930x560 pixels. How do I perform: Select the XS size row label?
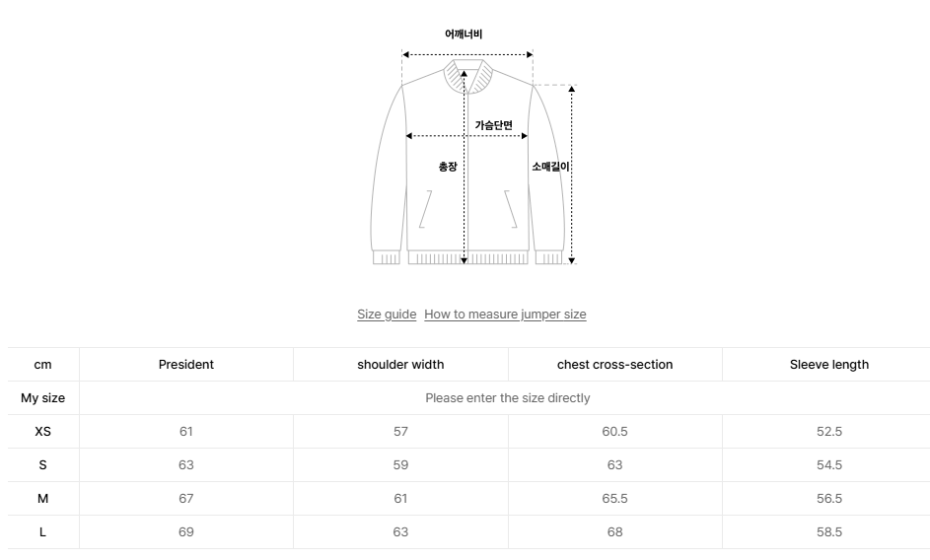click(42, 432)
